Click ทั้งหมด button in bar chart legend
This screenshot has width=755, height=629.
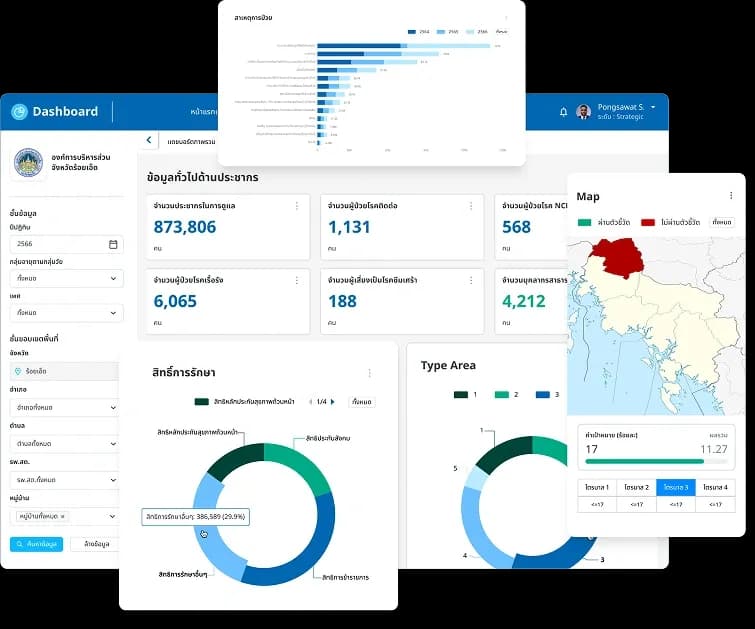click(x=501, y=32)
